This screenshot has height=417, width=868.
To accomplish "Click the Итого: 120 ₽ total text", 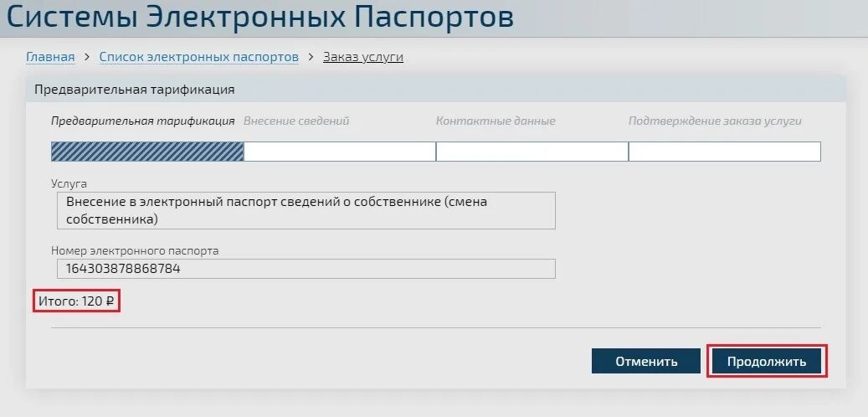I will coord(76,301).
